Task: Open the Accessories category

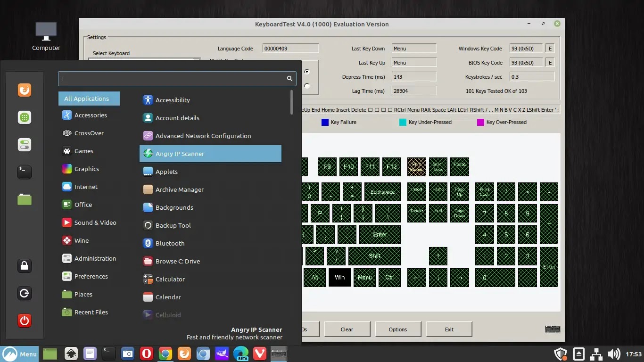Action: [89, 115]
